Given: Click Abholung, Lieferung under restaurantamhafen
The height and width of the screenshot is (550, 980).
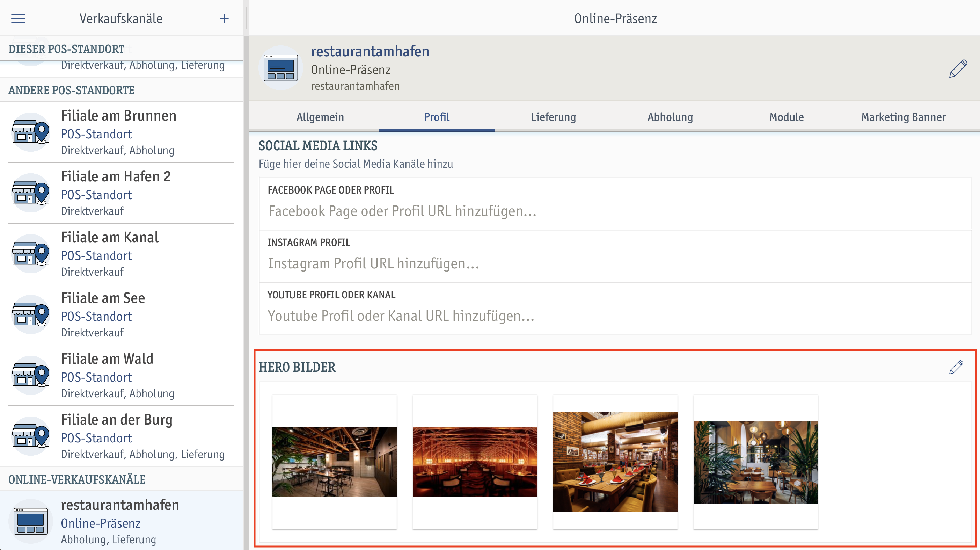Looking at the screenshot, I should tap(108, 540).
